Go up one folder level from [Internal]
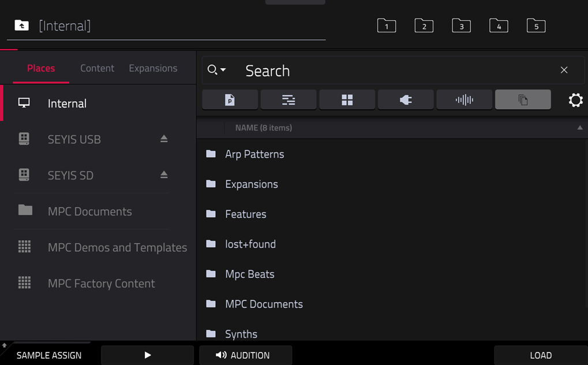Image resolution: width=588 pixels, height=365 pixels. click(x=22, y=25)
